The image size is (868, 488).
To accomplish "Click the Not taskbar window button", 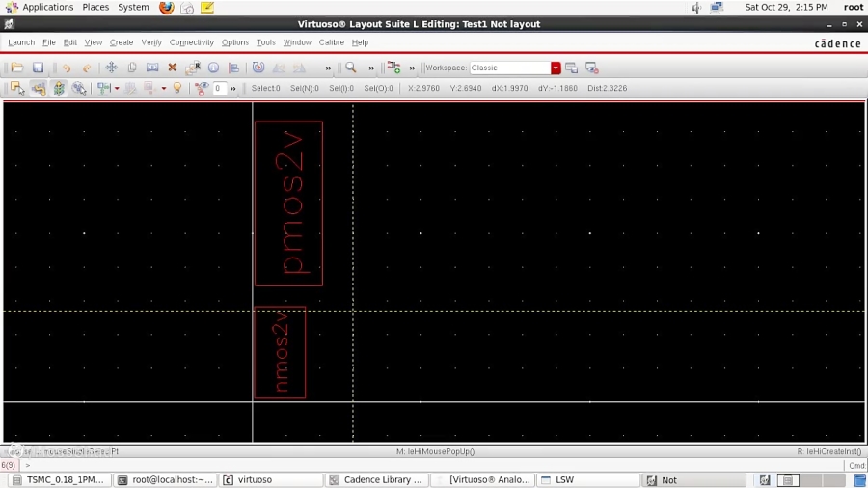I will 694,480.
